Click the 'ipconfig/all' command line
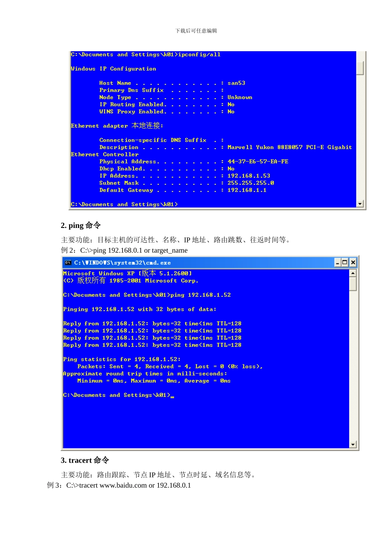The width and height of the screenshot is (392, 555). (x=146, y=55)
